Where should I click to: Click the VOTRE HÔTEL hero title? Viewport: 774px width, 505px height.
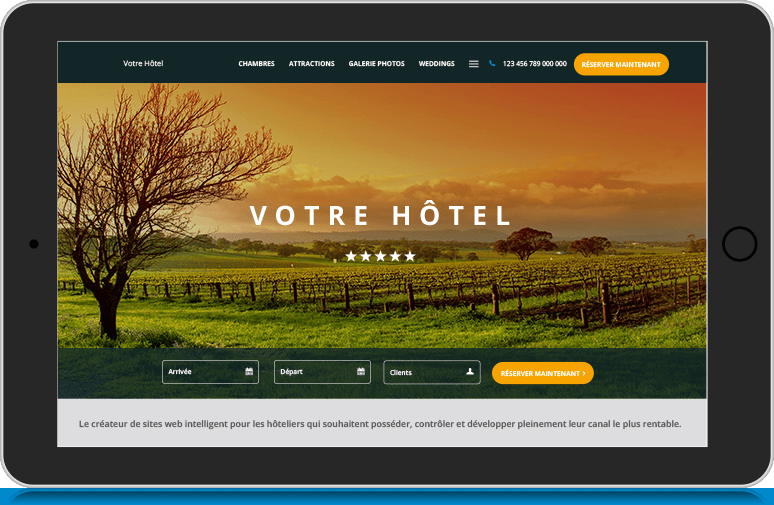pos(380,215)
